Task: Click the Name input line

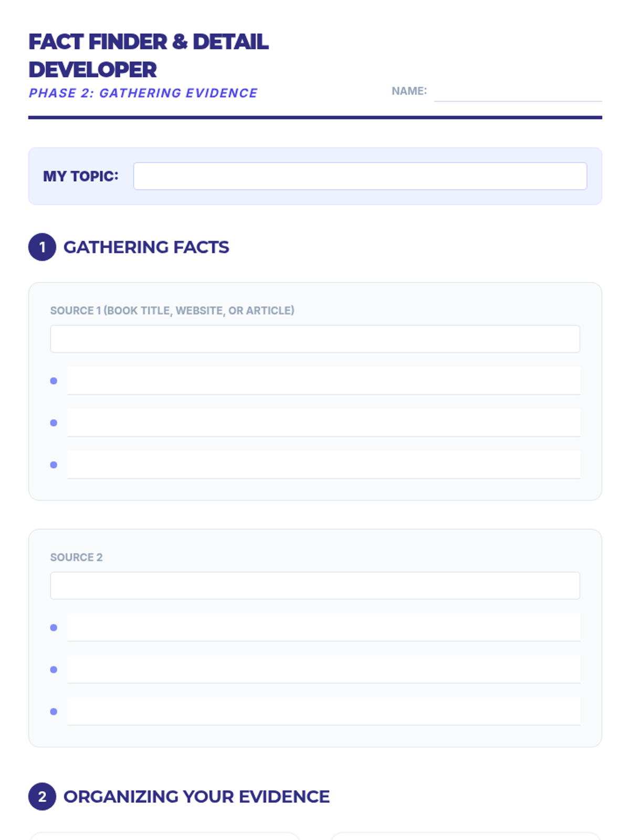Action: pos(518,92)
